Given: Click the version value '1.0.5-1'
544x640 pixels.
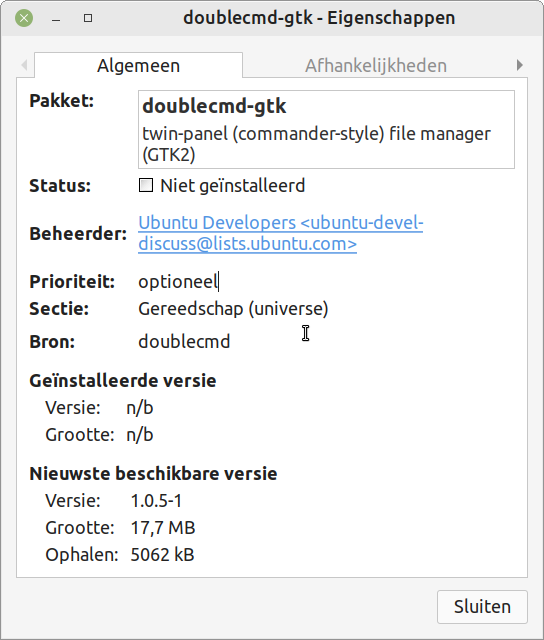Looking at the screenshot, I should coord(156,500).
